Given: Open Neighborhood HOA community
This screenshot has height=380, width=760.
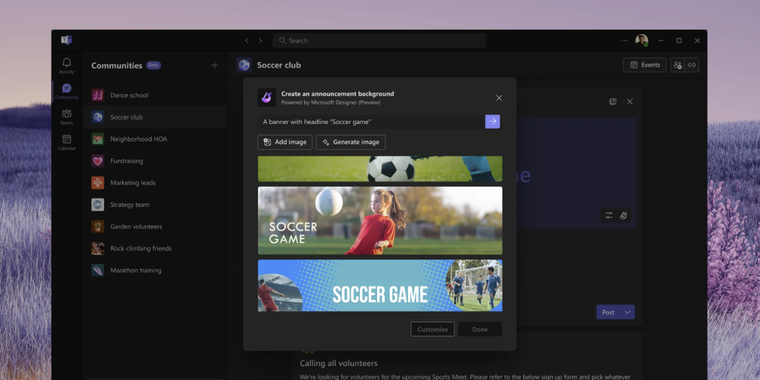Looking at the screenshot, I should click(155, 139).
